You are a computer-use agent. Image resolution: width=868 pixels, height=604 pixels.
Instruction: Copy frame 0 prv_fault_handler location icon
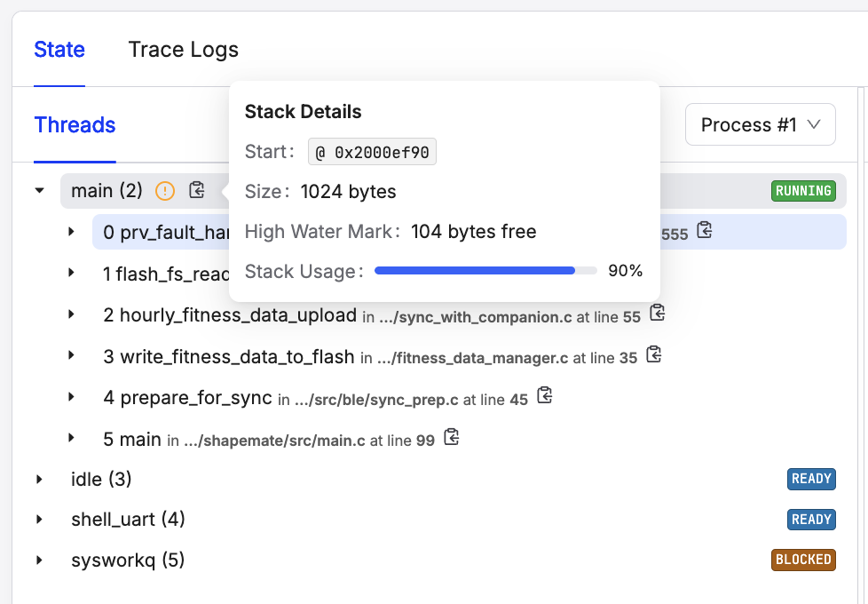[x=705, y=231]
